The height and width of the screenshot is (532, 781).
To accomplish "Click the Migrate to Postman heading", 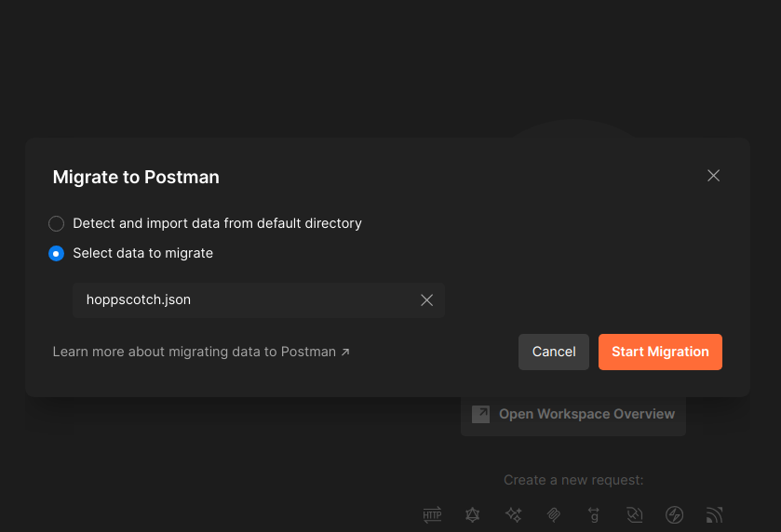I will click(136, 177).
